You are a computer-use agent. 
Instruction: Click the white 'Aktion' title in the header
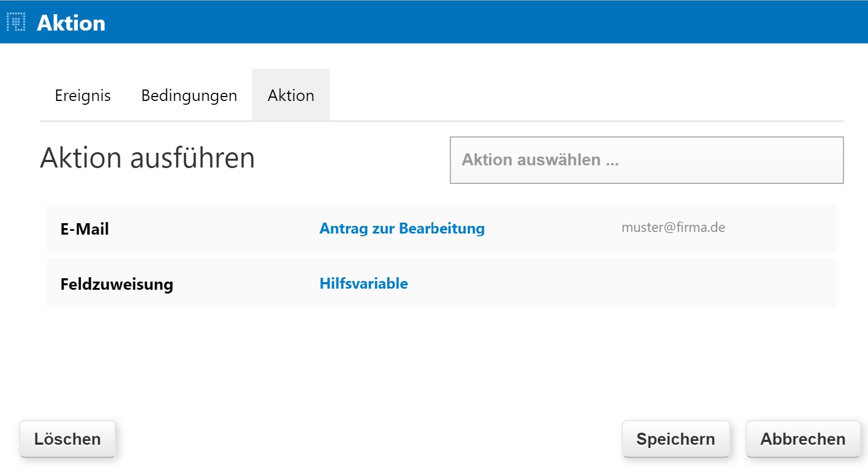[71, 23]
